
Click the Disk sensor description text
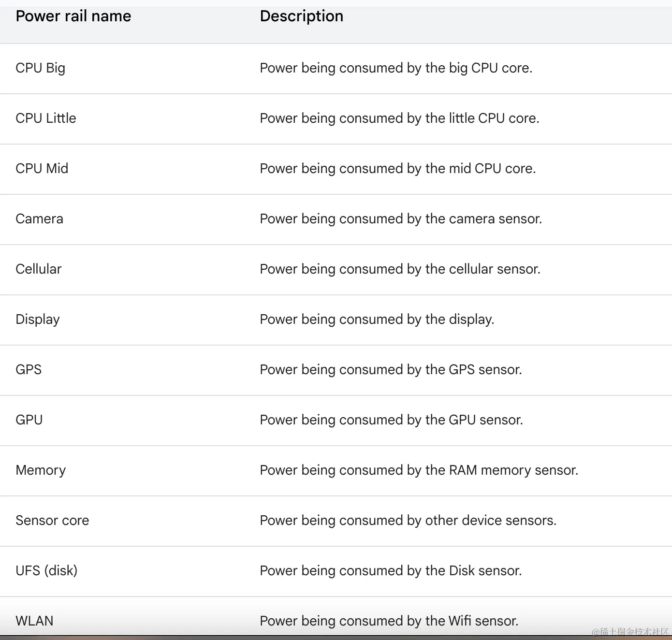[x=391, y=571]
